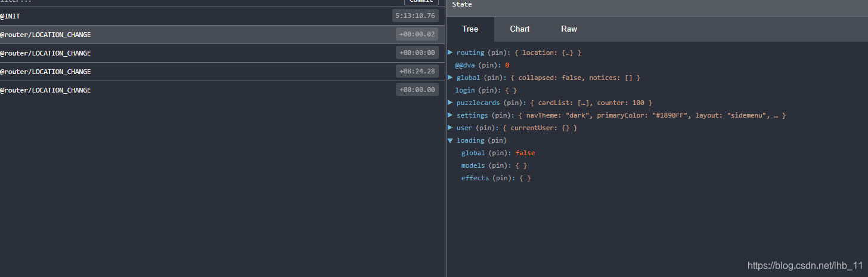868x277 pixels.
Task: Click the 5:13:10.76 timestamp badge
Action: click(x=416, y=16)
